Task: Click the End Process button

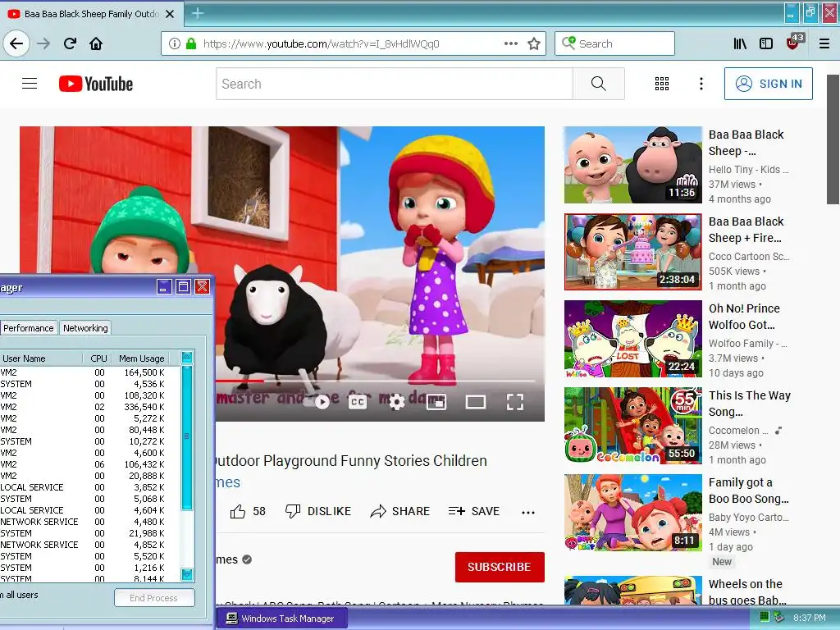Action: (154, 598)
